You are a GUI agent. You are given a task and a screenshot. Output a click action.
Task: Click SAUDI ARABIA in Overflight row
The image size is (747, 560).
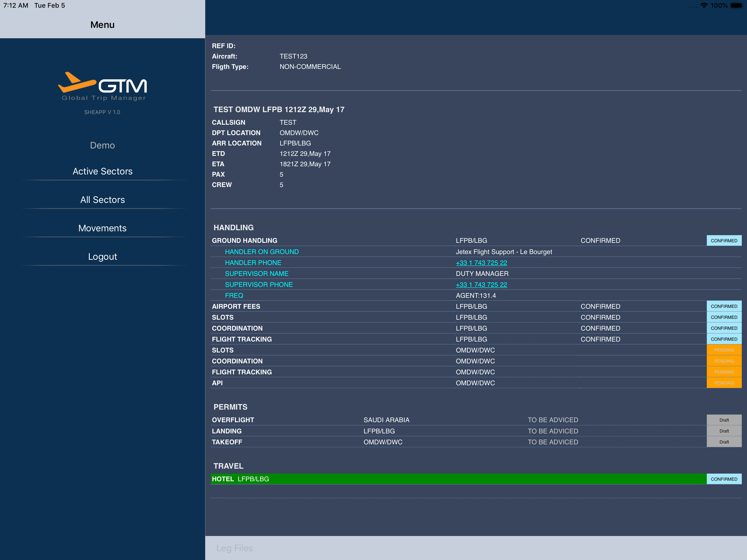pos(386,420)
